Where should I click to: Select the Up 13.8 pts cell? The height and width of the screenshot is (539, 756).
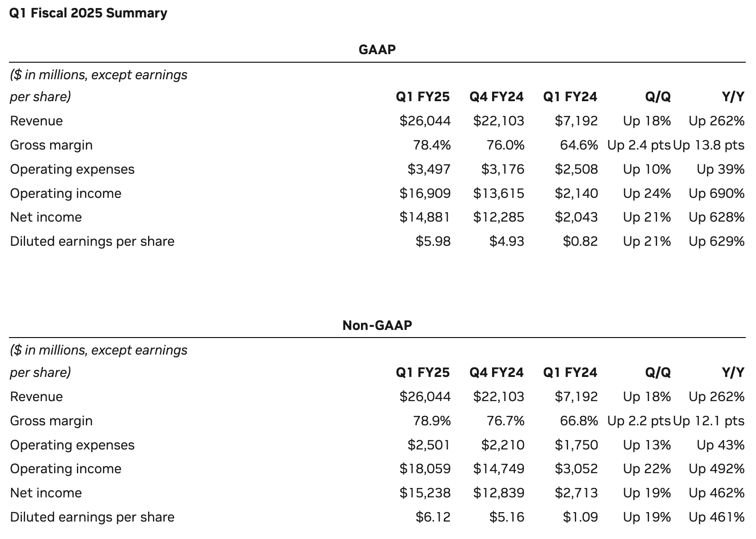[x=709, y=145]
